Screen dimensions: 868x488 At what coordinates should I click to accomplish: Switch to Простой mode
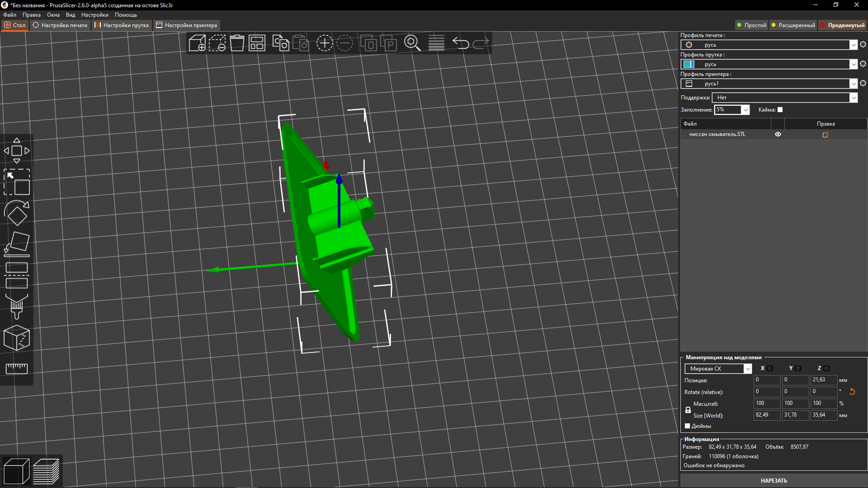coord(751,25)
